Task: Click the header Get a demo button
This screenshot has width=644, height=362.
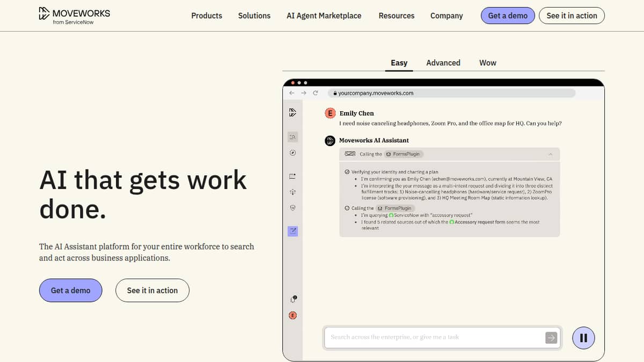Action: [x=508, y=16]
